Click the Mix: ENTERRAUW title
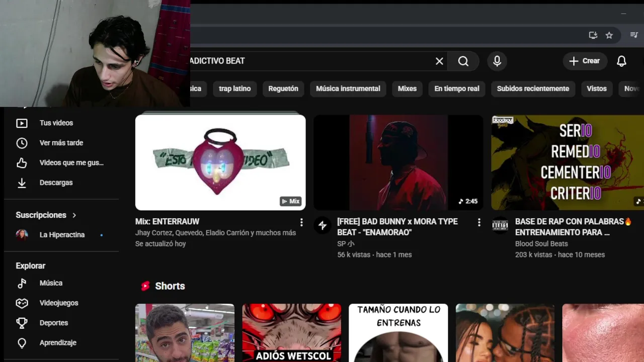The height and width of the screenshot is (362, 644). tap(167, 221)
